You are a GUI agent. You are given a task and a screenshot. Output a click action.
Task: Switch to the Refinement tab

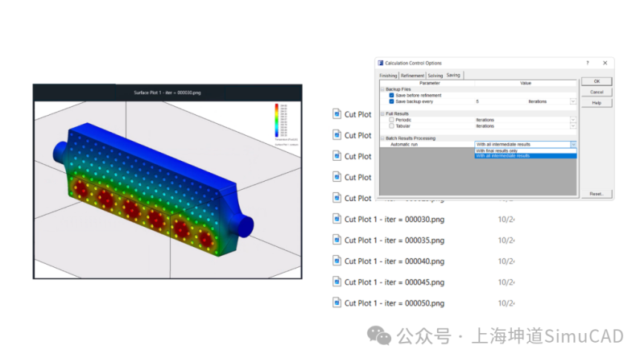click(412, 76)
